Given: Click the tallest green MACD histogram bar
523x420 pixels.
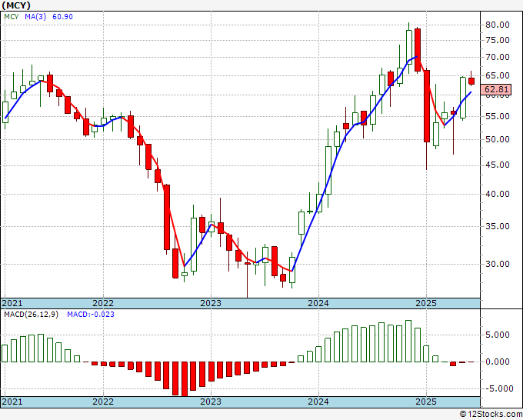Looking at the screenshot, I should click(408, 342).
